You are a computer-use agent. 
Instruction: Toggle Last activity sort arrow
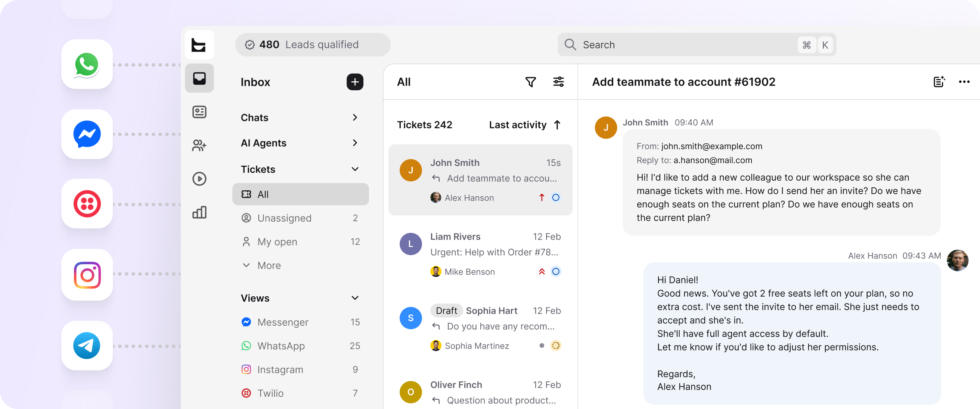click(x=557, y=125)
